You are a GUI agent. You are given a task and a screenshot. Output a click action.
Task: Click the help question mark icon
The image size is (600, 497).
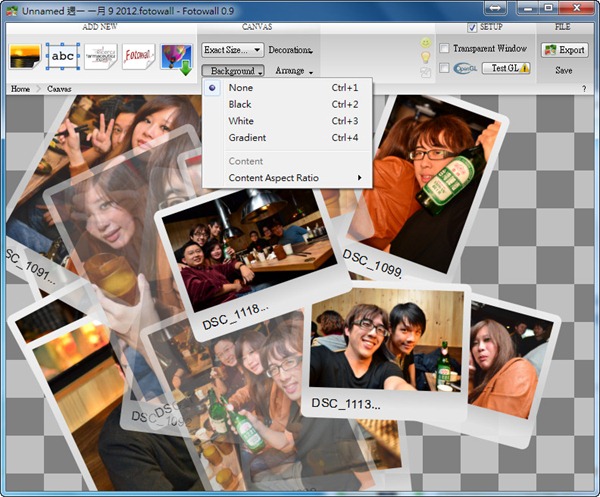pos(584,89)
